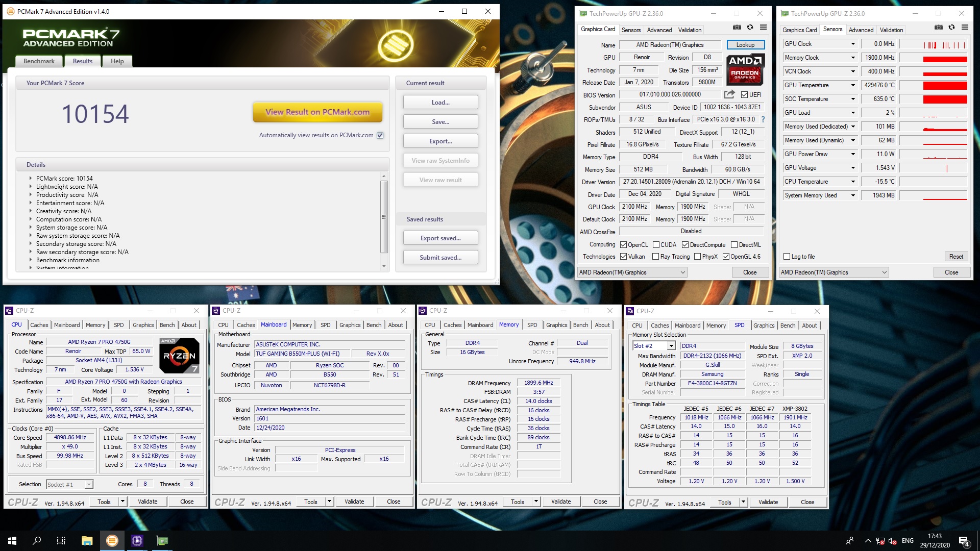Toggle the DirectCompute checkbox

(x=685, y=245)
